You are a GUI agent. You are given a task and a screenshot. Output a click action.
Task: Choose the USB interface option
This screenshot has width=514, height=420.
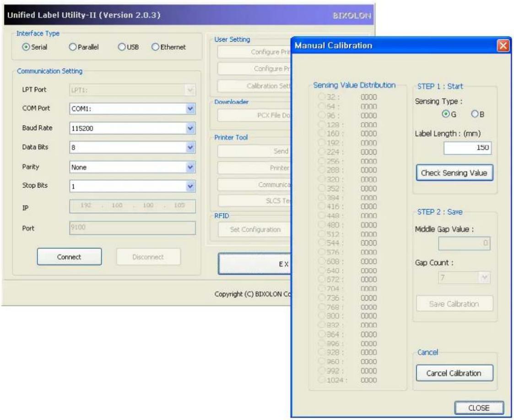click(x=122, y=47)
